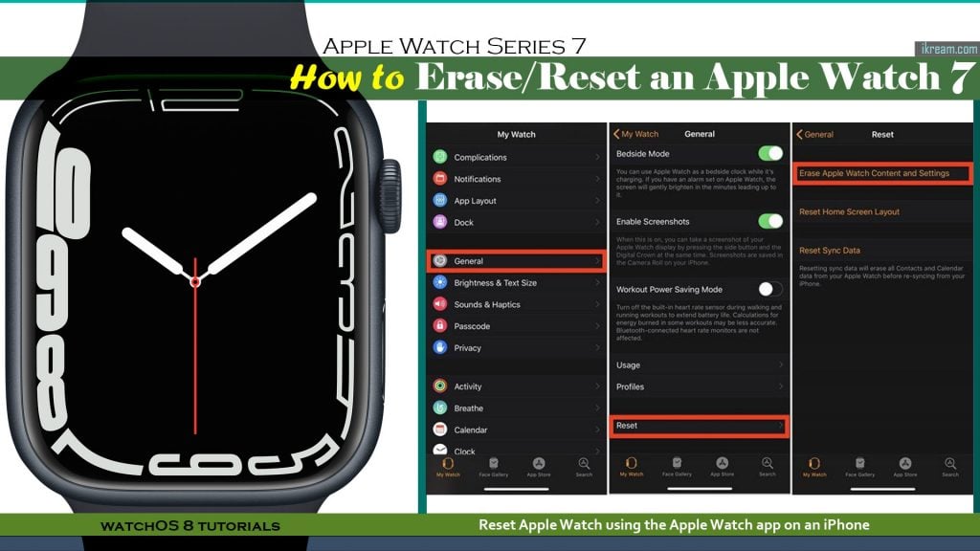Toggle Enable Screenshots switch
The height and width of the screenshot is (551, 980).
[770, 221]
